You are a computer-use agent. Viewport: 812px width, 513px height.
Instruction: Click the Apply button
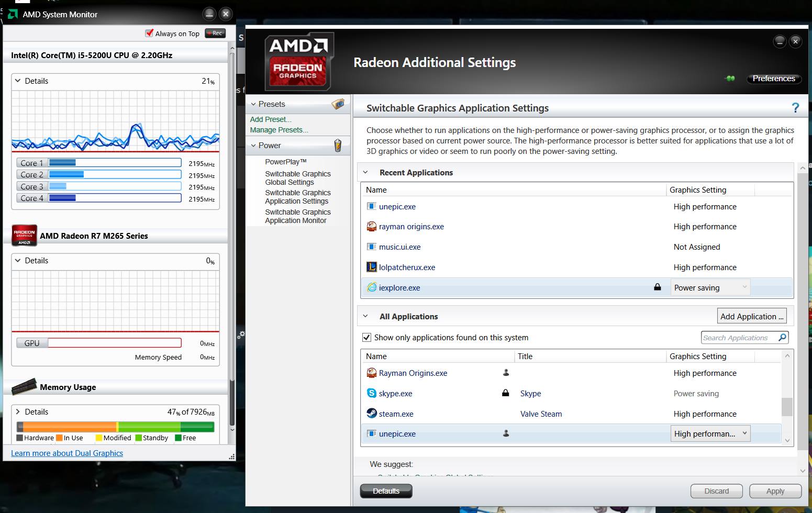pyautogui.click(x=775, y=491)
